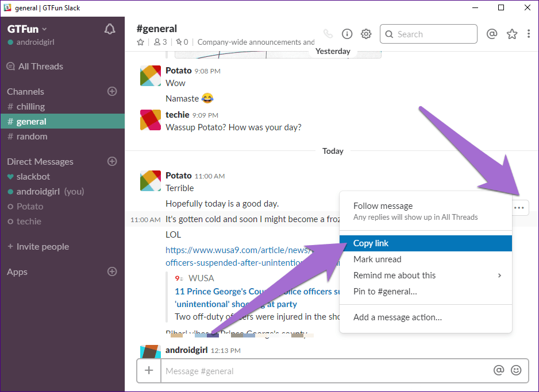Open slackbot direct message

coord(62,176)
